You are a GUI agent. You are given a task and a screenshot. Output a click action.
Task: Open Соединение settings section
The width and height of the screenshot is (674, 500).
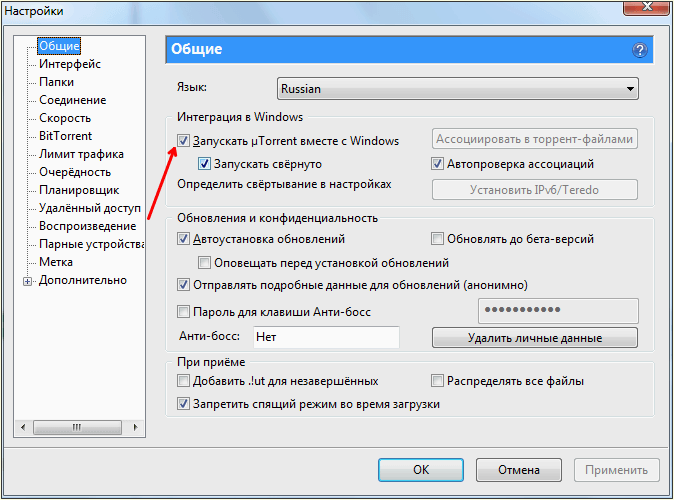tap(72, 100)
